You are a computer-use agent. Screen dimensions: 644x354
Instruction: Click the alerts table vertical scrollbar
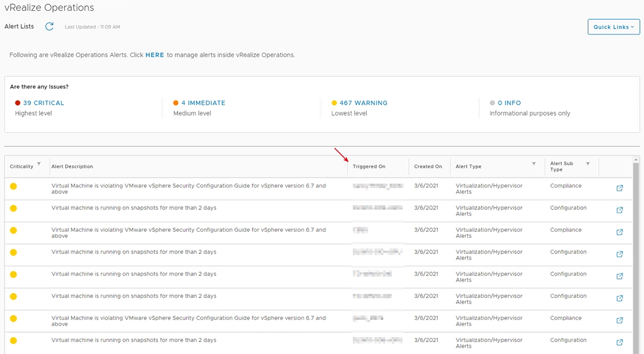pyautogui.click(x=636, y=255)
